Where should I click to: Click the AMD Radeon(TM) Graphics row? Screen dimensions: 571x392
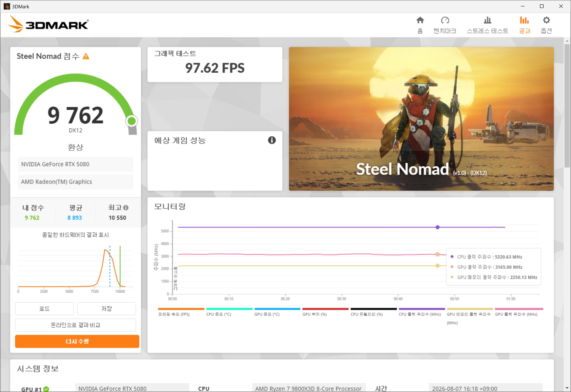pyautogui.click(x=75, y=182)
